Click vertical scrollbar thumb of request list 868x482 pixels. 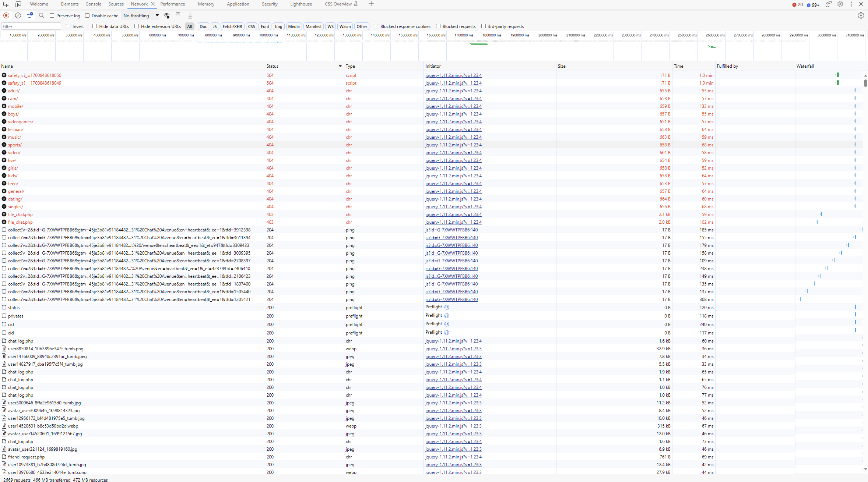click(x=865, y=82)
